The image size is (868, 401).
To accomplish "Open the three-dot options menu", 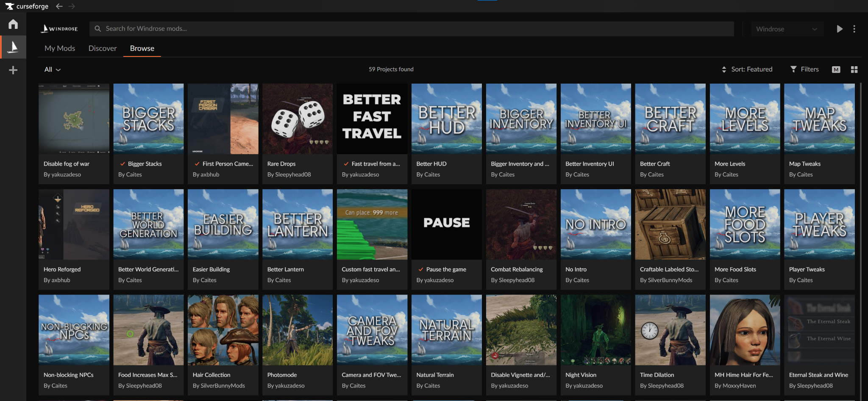I will (x=854, y=29).
